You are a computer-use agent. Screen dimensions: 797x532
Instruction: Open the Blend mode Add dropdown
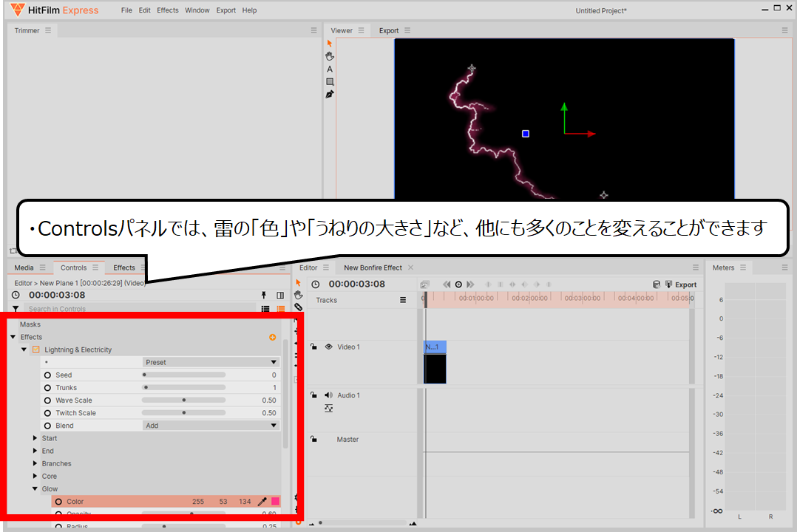(x=211, y=426)
